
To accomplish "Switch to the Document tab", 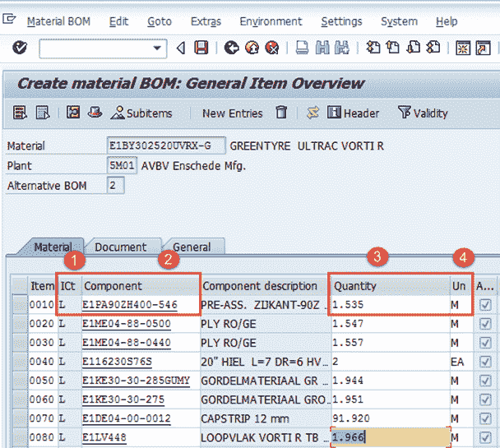I will [x=121, y=247].
